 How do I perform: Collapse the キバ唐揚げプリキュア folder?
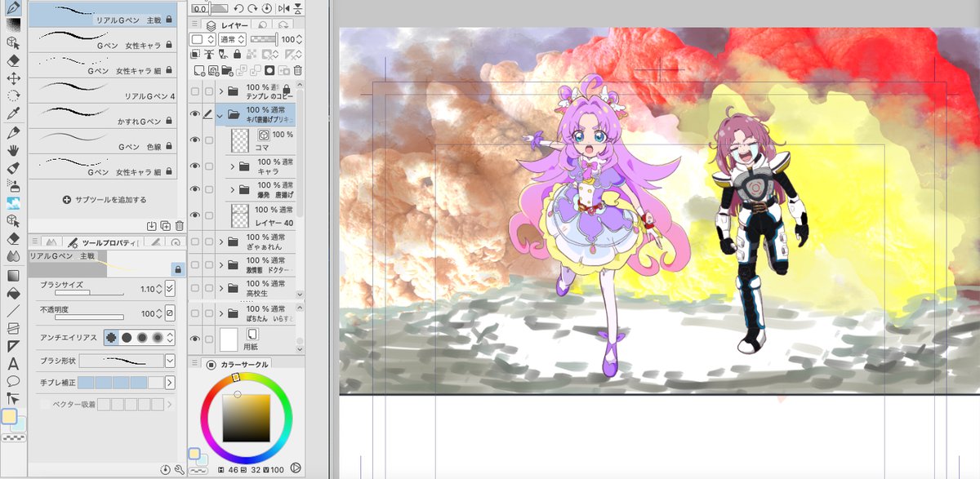[220, 115]
